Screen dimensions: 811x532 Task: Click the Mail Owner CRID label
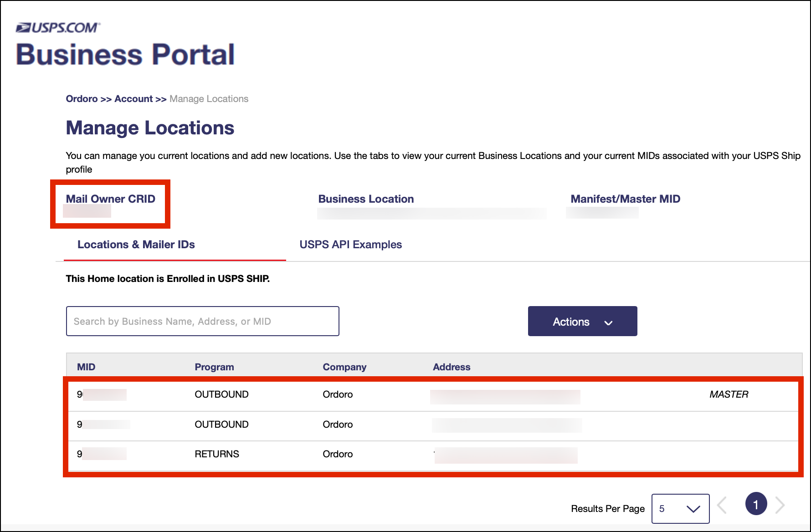[111, 199]
